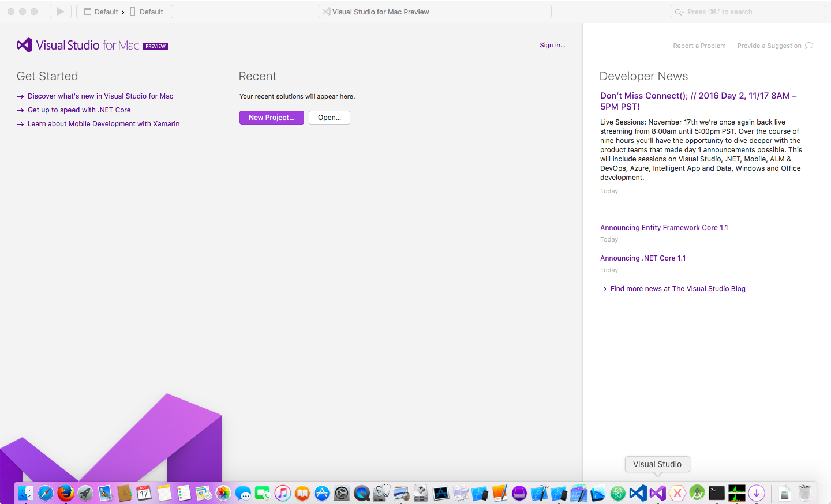This screenshot has width=831, height=504.
Task: Click the Sign in link
Action: coord(552,45)
